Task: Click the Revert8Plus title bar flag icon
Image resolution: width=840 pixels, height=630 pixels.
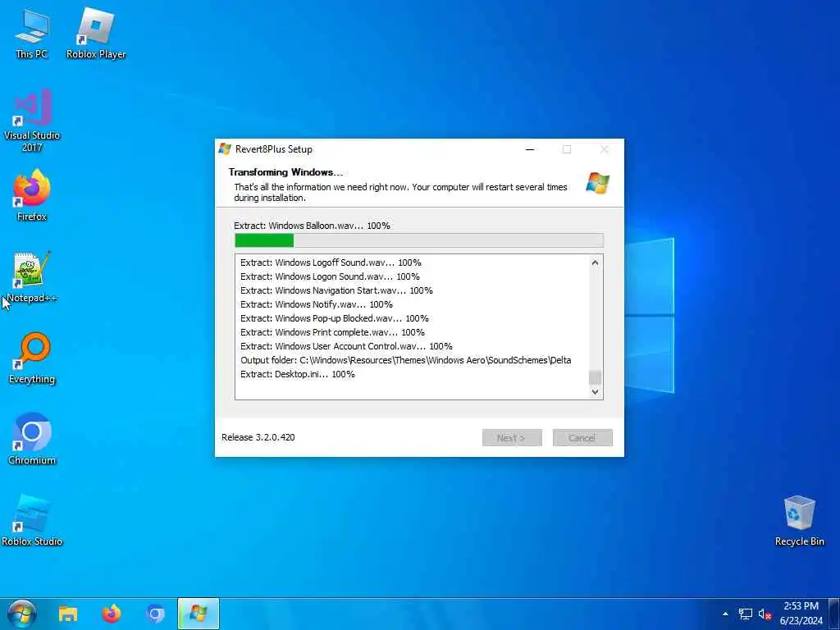Action: [225, 149]
